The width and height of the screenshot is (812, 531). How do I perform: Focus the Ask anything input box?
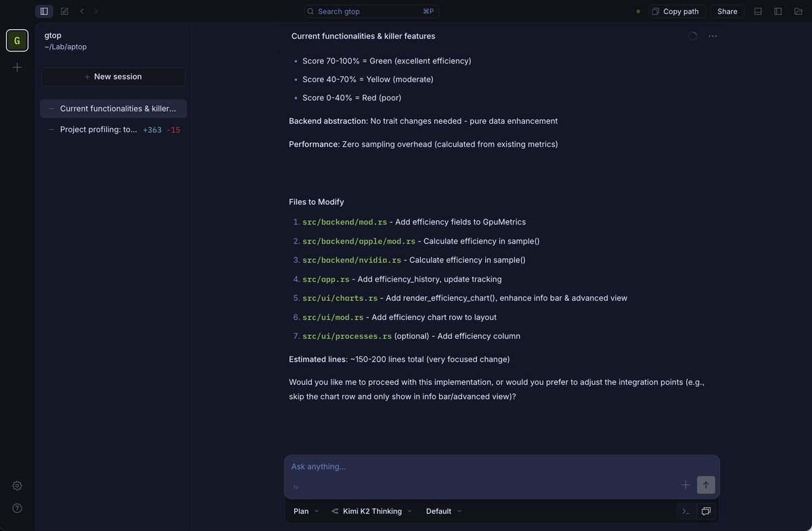pyautogui.click(x=501, y=467)
